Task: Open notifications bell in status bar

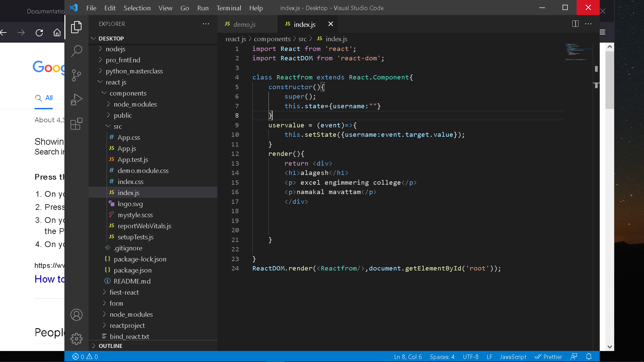Action: click(x=589, y=357)
